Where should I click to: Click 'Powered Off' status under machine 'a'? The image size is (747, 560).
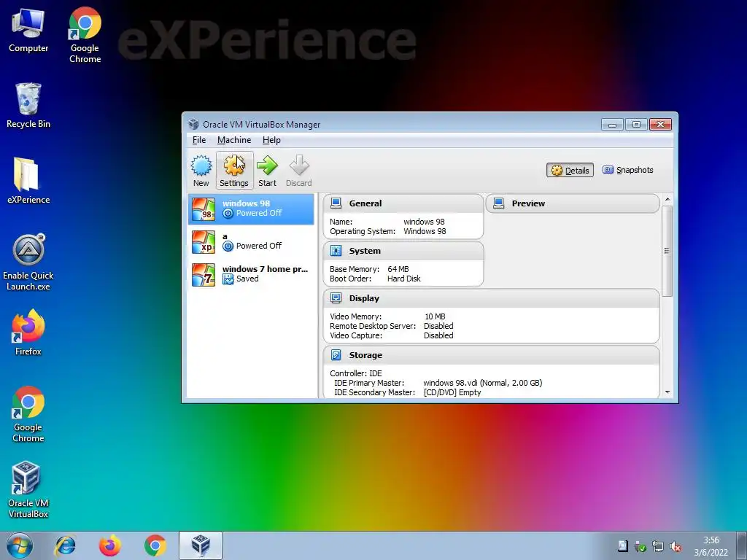tap(259, 246)
